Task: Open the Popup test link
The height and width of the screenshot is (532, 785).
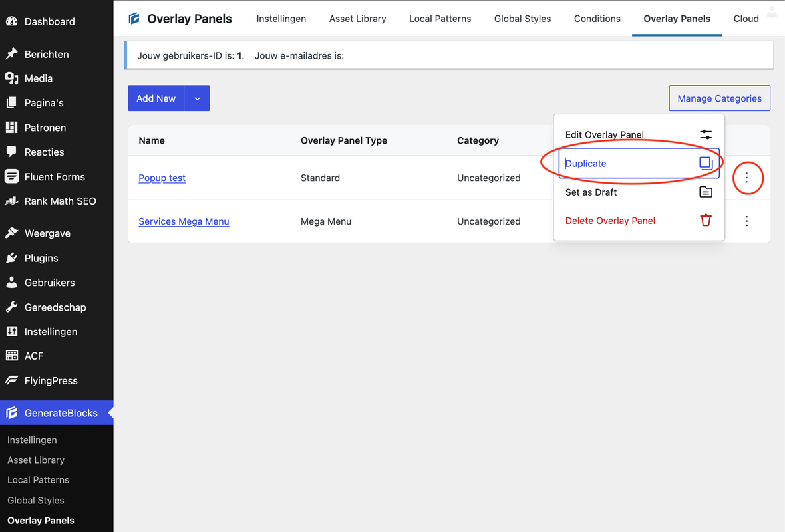Action: 162,178
